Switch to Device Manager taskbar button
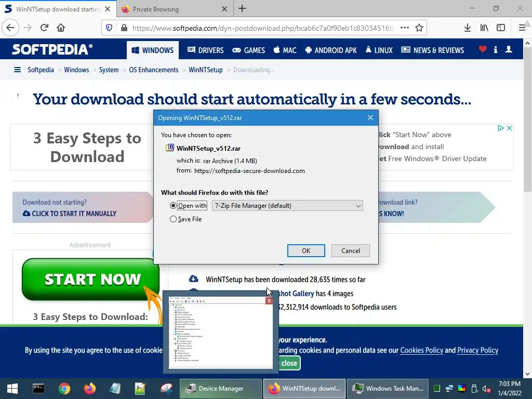 221,389
